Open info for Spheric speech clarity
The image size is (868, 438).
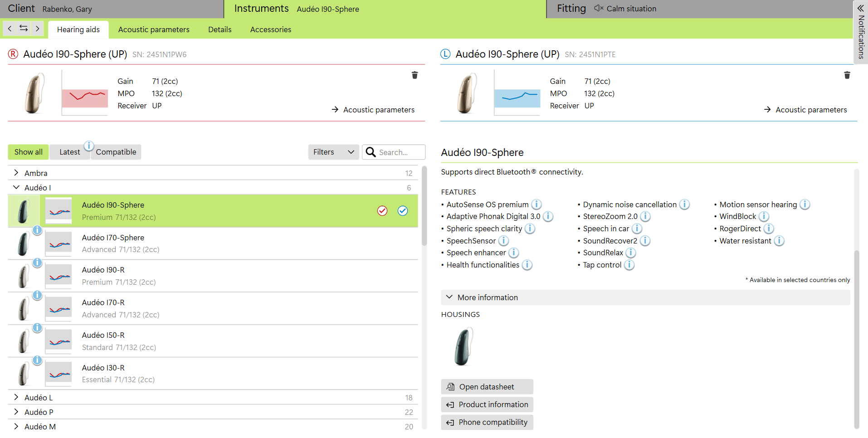pyautogui.click(x=530, y=229)
